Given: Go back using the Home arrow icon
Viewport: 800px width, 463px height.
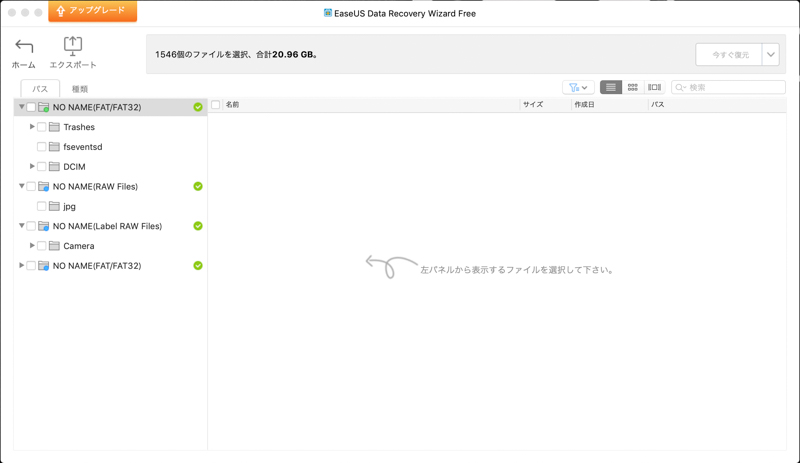Looking at the screenshot, I should (x=24, y=46).
